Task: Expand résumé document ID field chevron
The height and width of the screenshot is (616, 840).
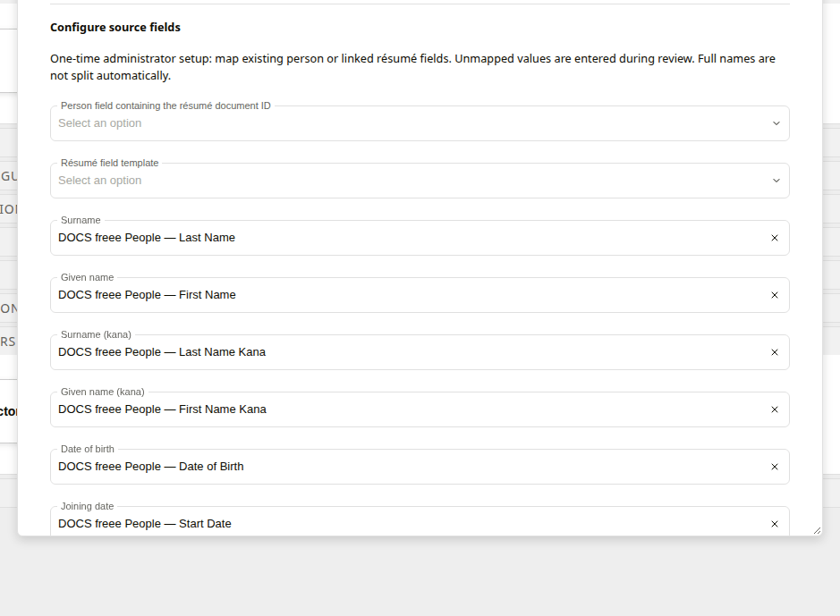Action: (776, 123)
